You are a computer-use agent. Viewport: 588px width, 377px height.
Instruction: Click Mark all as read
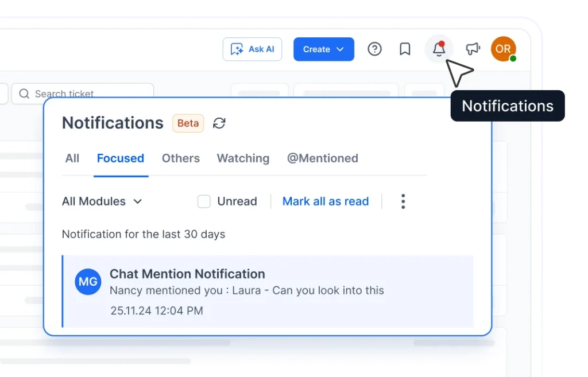coord(326,201)
